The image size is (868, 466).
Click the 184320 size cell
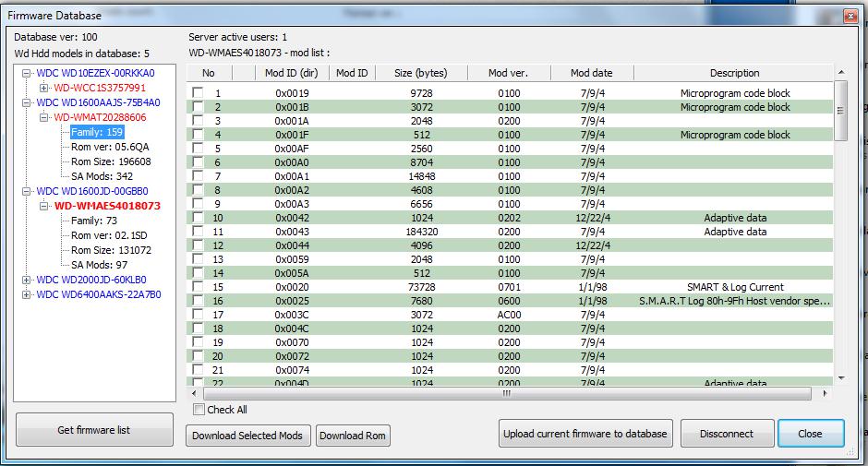pyautogui.click(x=422, y=232)
